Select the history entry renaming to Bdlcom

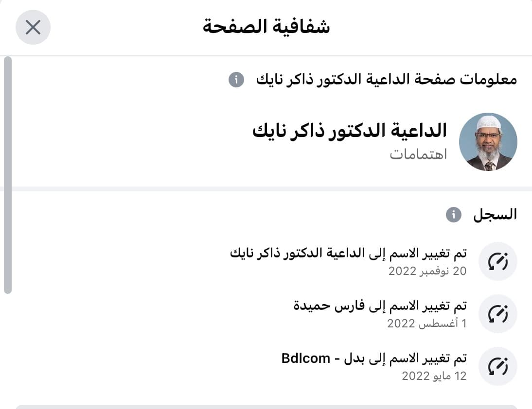coord(374,358)
